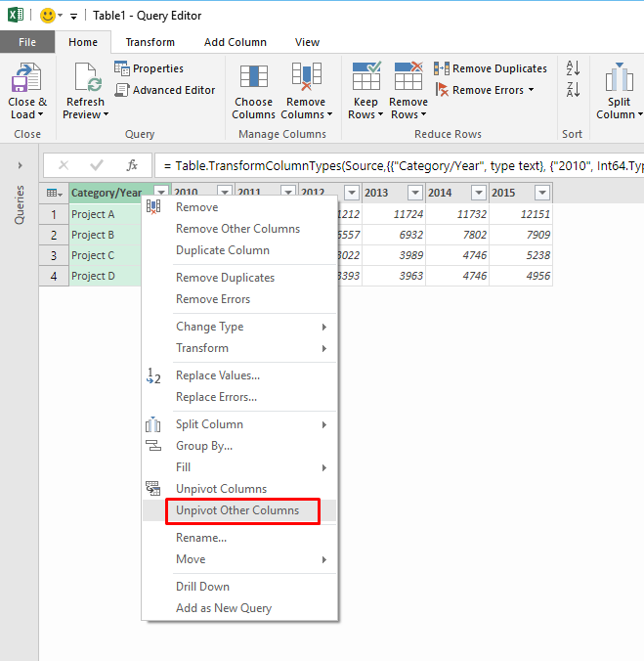This screenshot has width=644, height=661.
Task: Switch to the Transform tab
Action: [150, 42]
